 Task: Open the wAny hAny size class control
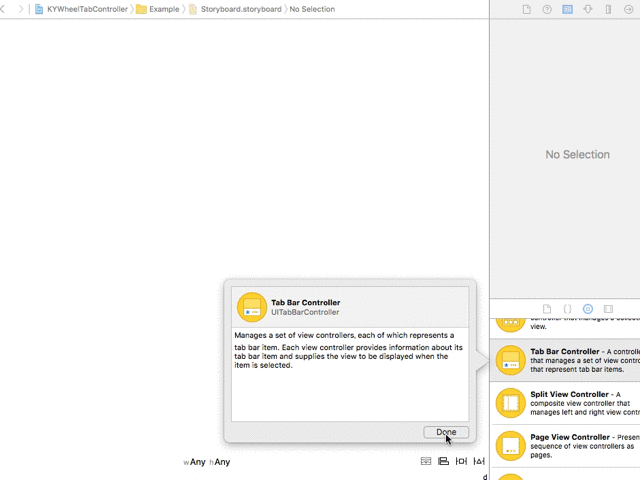(x=207, y=462)
